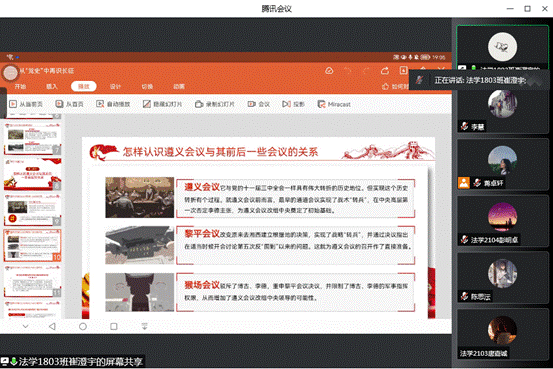This screenshot has height=369, width=553.
Task: Click the orange host badge on 陈卓玗's tile
Action: click(x=464, y=183)
